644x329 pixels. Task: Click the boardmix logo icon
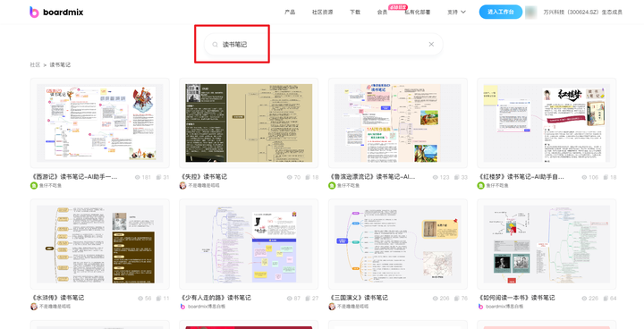point(34,12)
